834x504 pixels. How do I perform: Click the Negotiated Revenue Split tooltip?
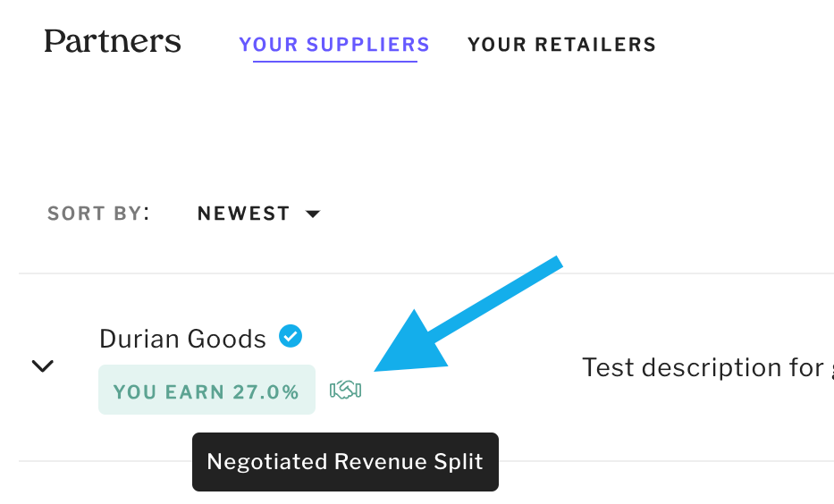(x=344, y=462)
